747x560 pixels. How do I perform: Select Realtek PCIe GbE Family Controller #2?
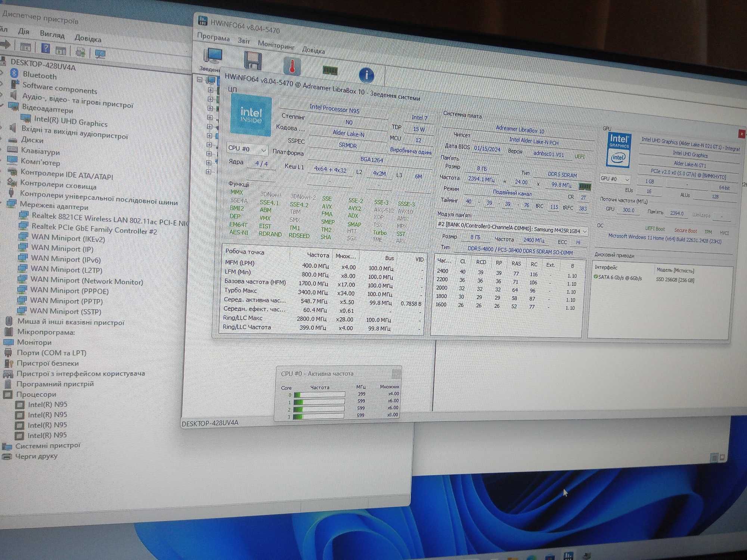click(x=94, y=228)
